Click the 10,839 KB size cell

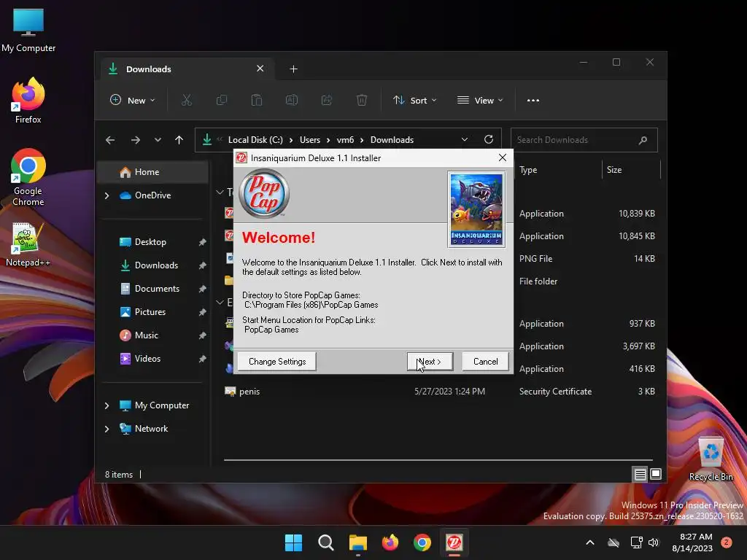click(x=636, y=214)
